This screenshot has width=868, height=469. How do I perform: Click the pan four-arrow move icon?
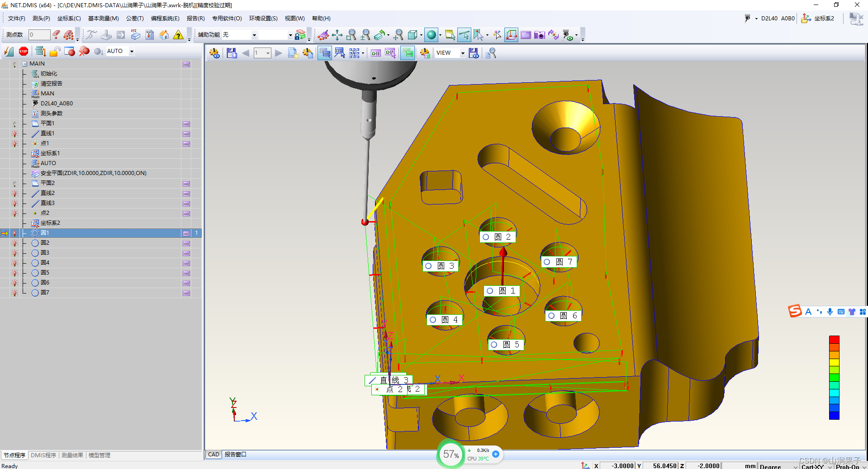click(x=337, y=35)
